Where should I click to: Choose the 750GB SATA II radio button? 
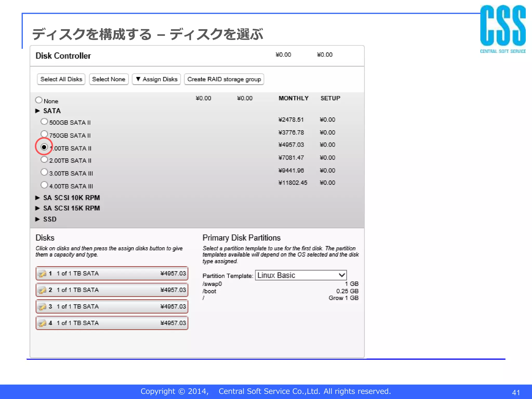click(44, 134)
